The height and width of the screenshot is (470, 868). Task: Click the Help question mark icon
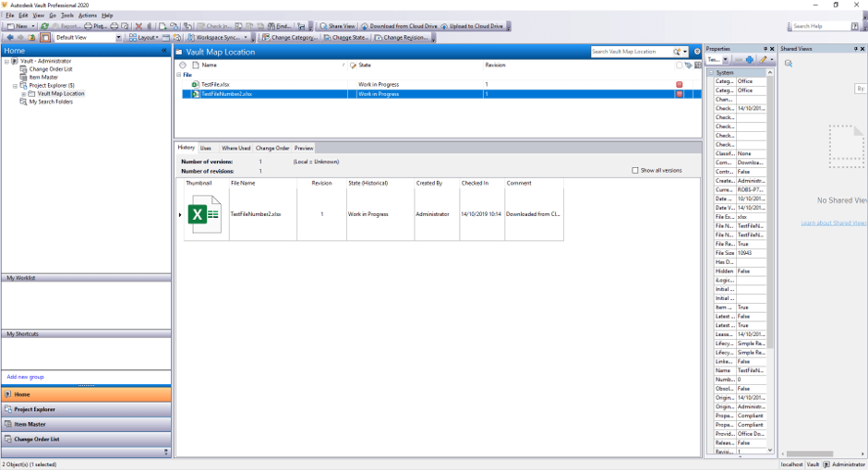[x=855, y=26]
